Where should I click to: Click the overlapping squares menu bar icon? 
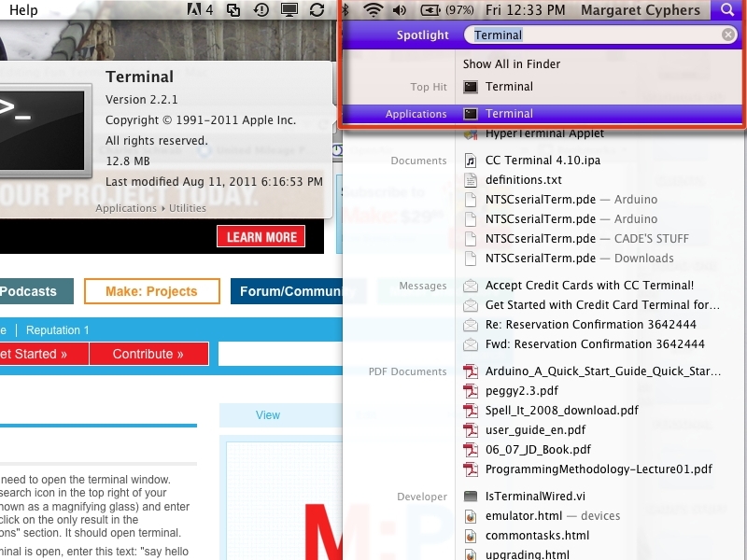pyautogui.click(x=233, y=9)
